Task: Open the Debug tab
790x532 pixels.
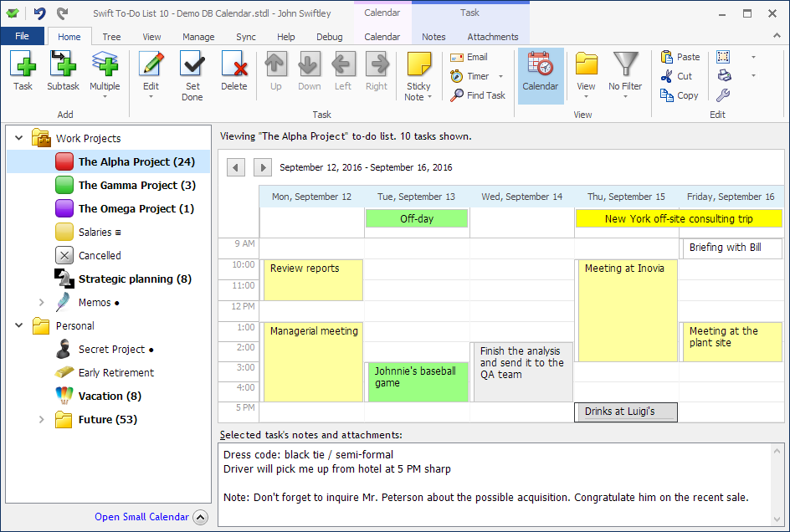Action: [330, 37]
